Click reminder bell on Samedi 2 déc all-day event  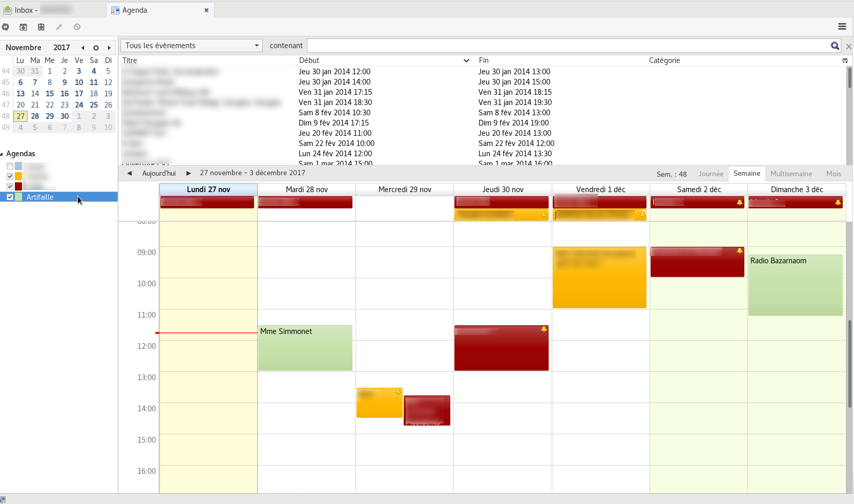(739, 202)
